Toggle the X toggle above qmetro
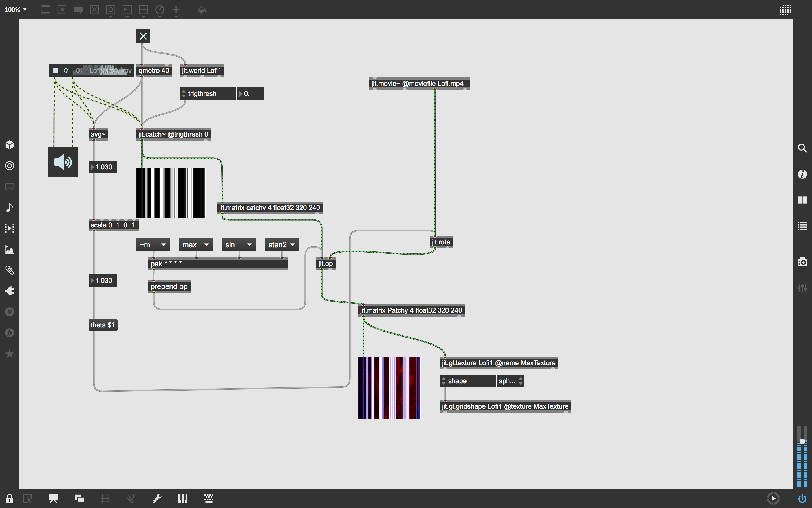 [143, 36]
